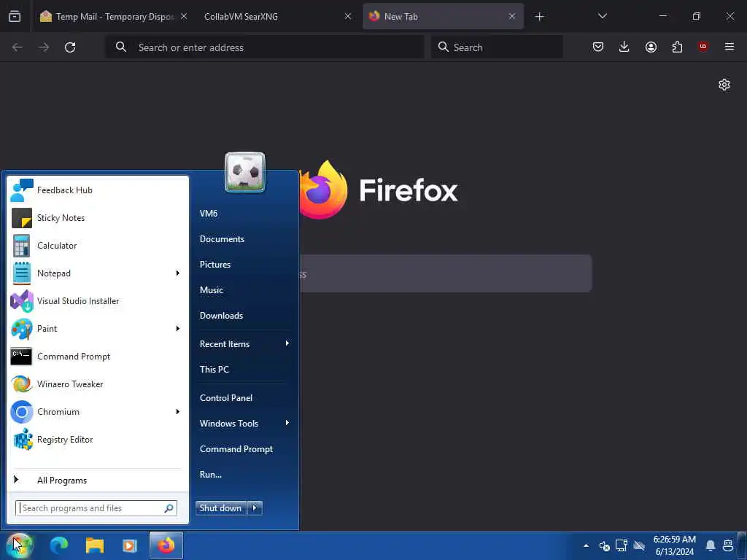The height and width of the screenshot is (560, 747).
Task: Open the Firefox application menu
Action: pyautogui.click(x=729, y=47)
